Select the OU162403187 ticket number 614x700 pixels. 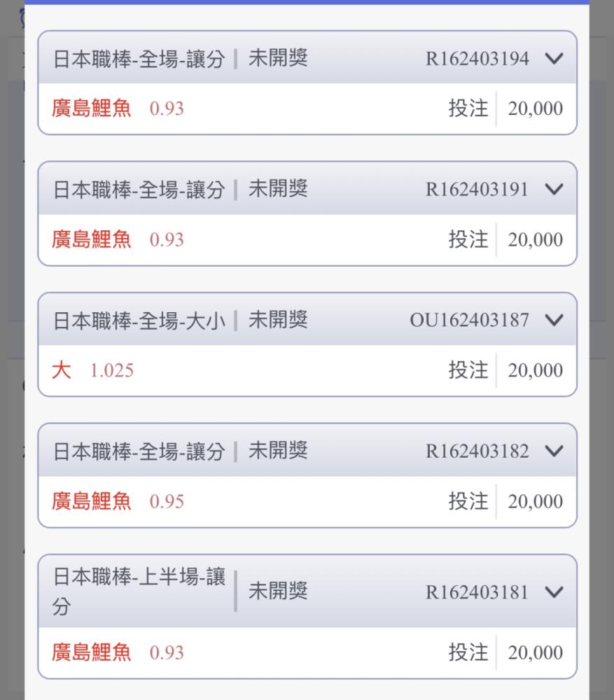470,320
